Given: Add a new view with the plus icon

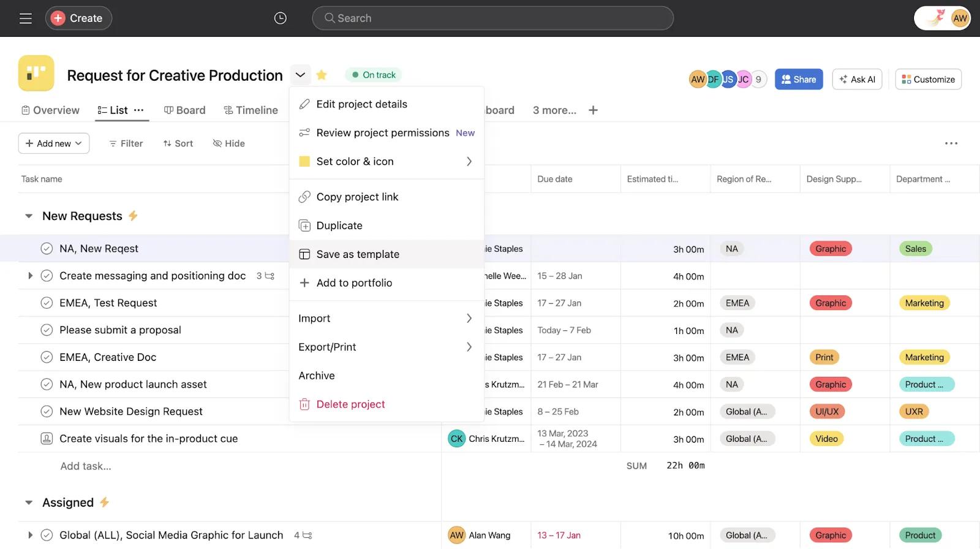Looking at the screenshot, I should click(x=593, y=110).
